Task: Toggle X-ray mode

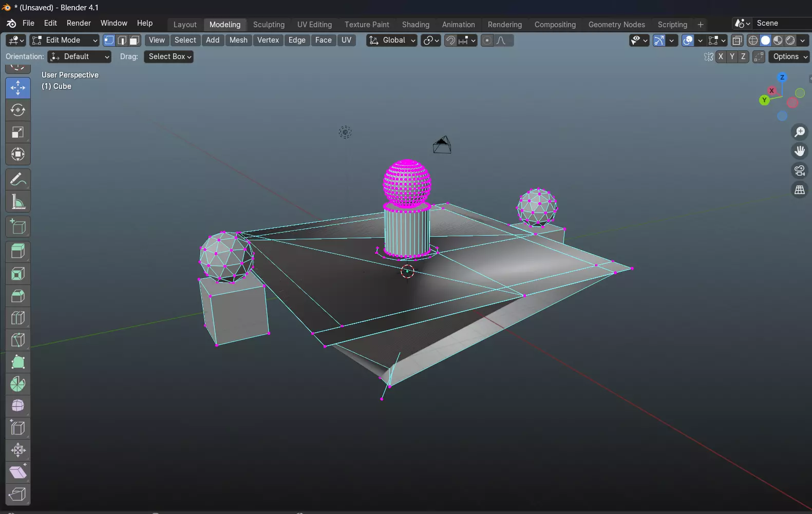Action: (737, 40)
